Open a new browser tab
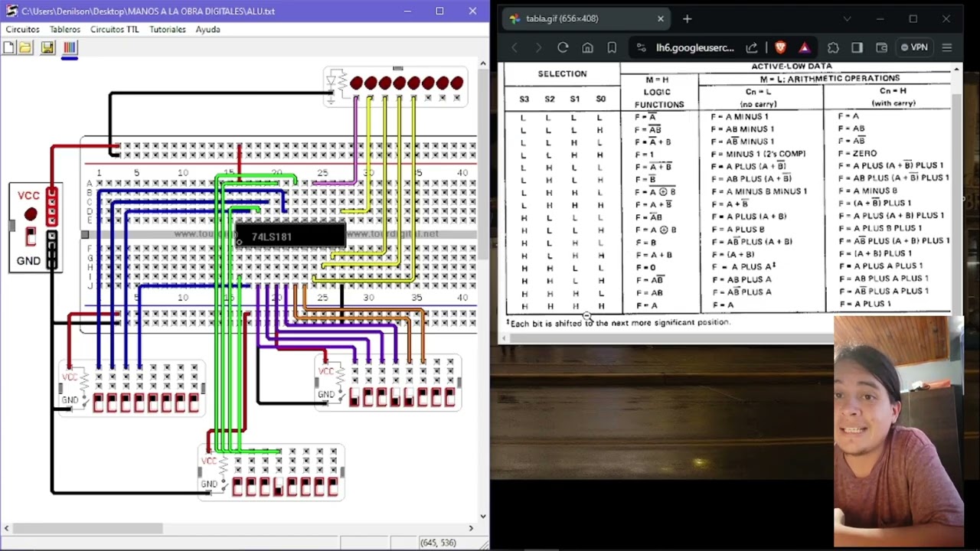Viewport: 980px width, 551px height. (x=687, y=18)
